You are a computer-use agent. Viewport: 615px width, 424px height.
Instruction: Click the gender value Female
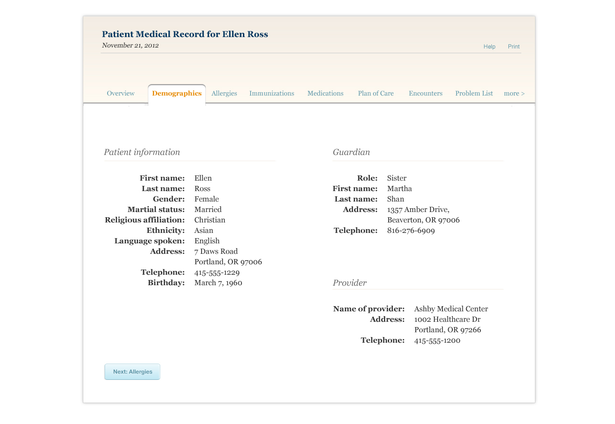pyautogui.click(x=207, y=199)
